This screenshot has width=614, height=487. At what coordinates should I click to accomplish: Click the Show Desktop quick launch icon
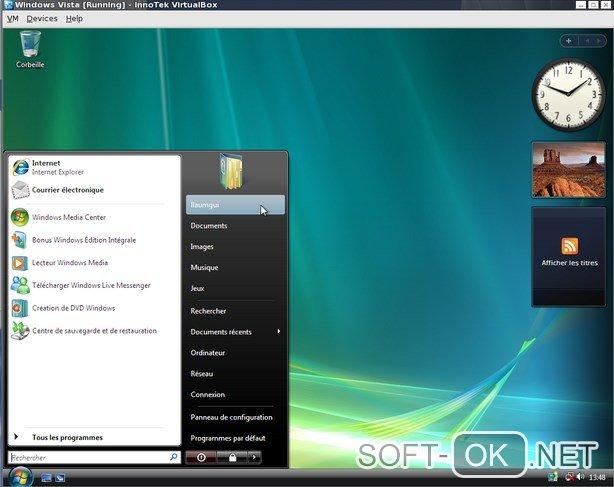(x=46, y=478)
